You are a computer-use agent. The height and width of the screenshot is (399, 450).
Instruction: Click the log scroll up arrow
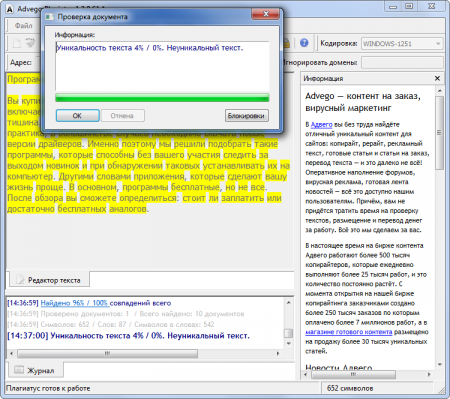[288, 303]
